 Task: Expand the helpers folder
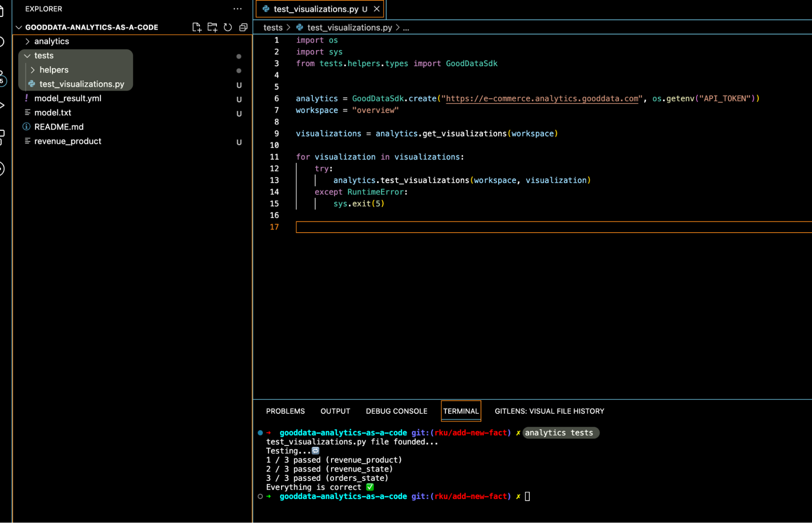pos(33,70)
